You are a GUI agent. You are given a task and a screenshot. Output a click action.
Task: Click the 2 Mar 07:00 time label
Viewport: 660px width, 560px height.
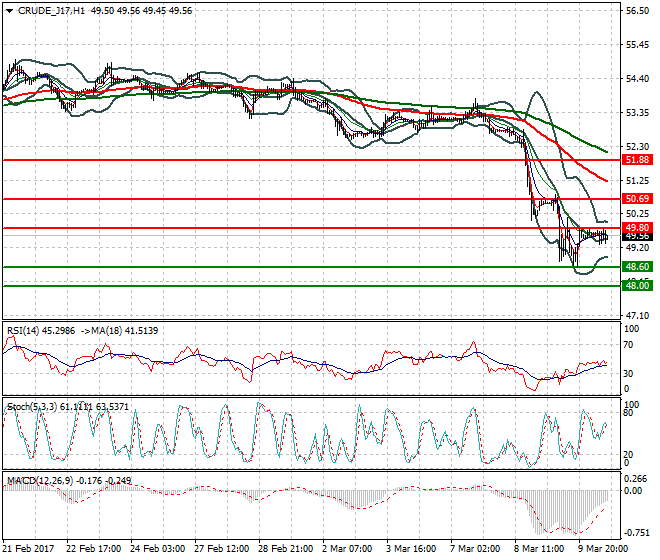pyautogui.click(x=347, y=549)
